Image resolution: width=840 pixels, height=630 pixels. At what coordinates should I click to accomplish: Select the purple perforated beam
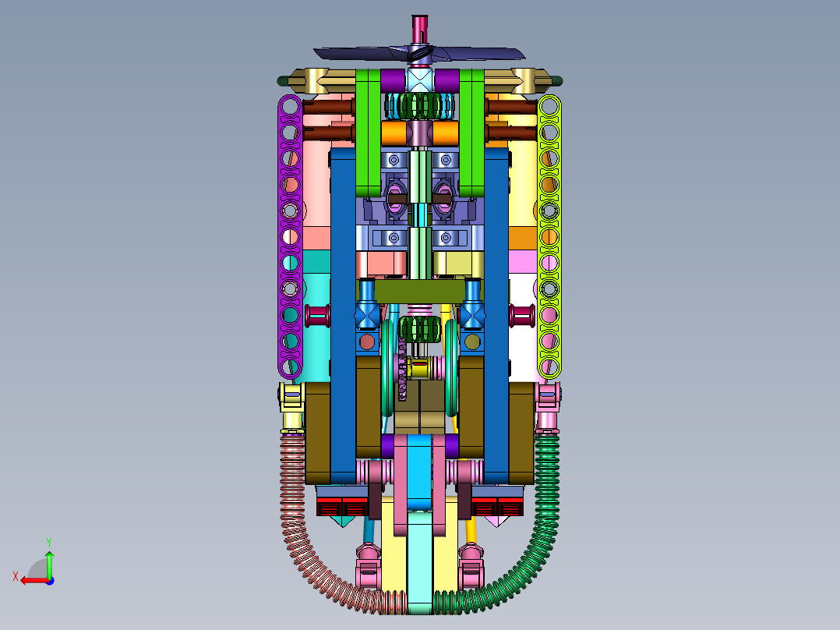click(291, 237)
